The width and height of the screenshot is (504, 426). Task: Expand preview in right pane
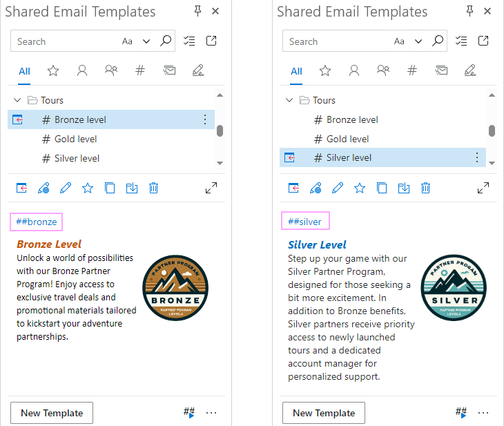tap(483, 188)
